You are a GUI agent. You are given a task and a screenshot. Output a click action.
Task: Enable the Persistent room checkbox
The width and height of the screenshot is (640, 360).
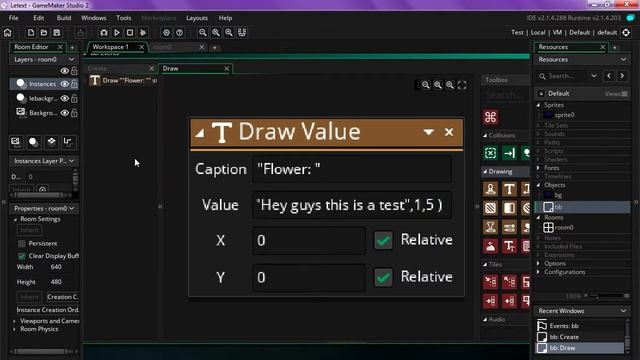22,244
